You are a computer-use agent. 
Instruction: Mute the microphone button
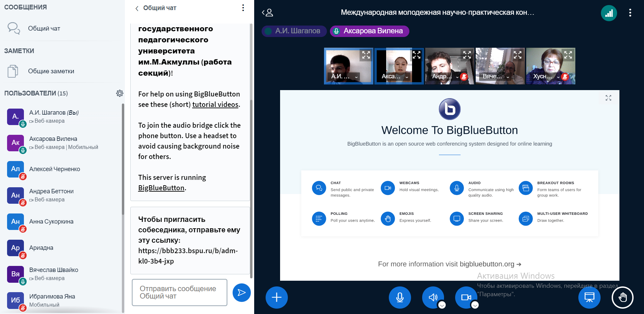coord(400,298)
